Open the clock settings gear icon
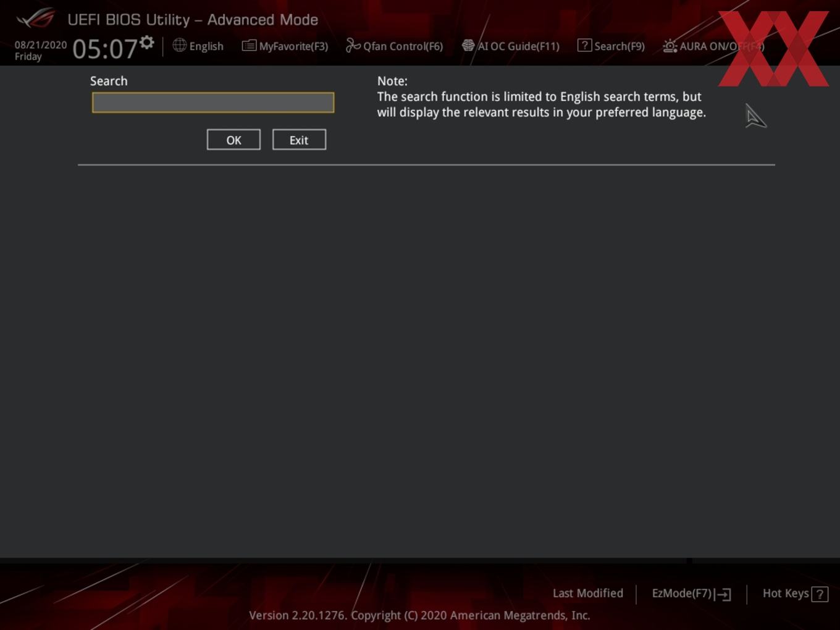840x630 pixels. pyautogui.click(x=146, y=42)
